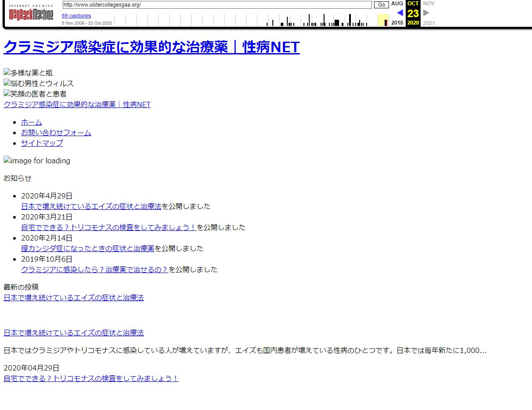Viewport: 532px width, 410px height.
Task: Select AUG in the capture calendar
Action: pos(397,4)
